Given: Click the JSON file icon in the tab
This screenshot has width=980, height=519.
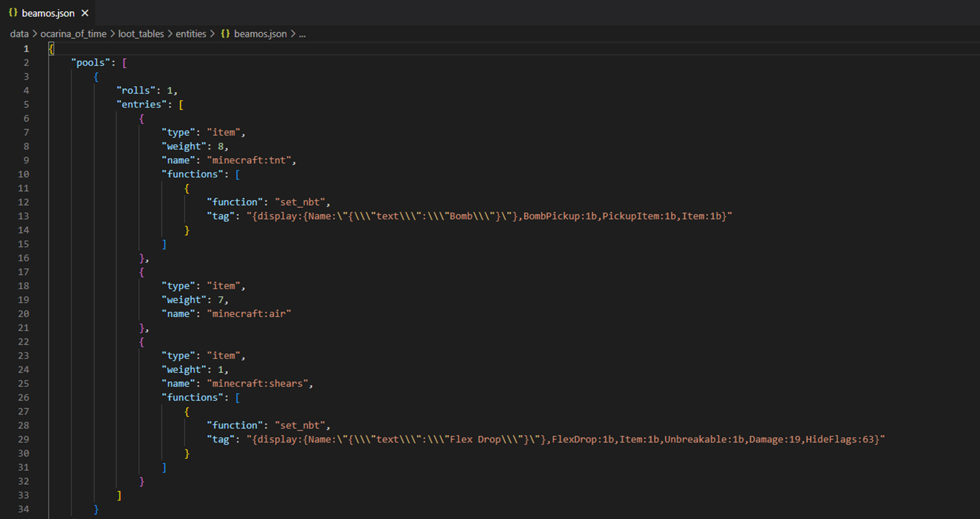Looking at the screenshot, I should click(x=13, y=13).
